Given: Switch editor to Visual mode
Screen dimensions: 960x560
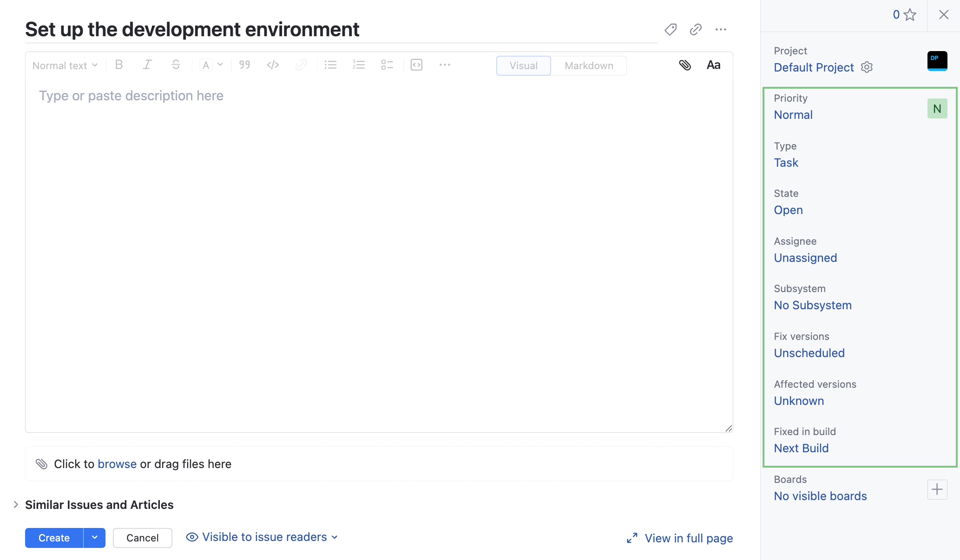Looking at the screenshot, I should click(x=523, y=65).
